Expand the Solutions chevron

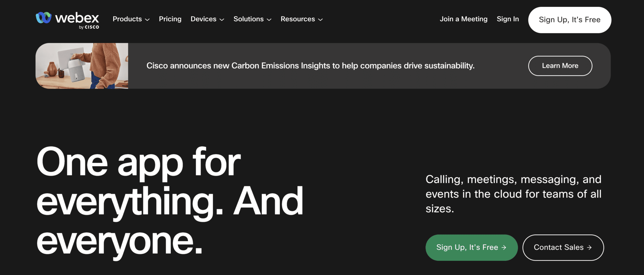coord(269,19)
